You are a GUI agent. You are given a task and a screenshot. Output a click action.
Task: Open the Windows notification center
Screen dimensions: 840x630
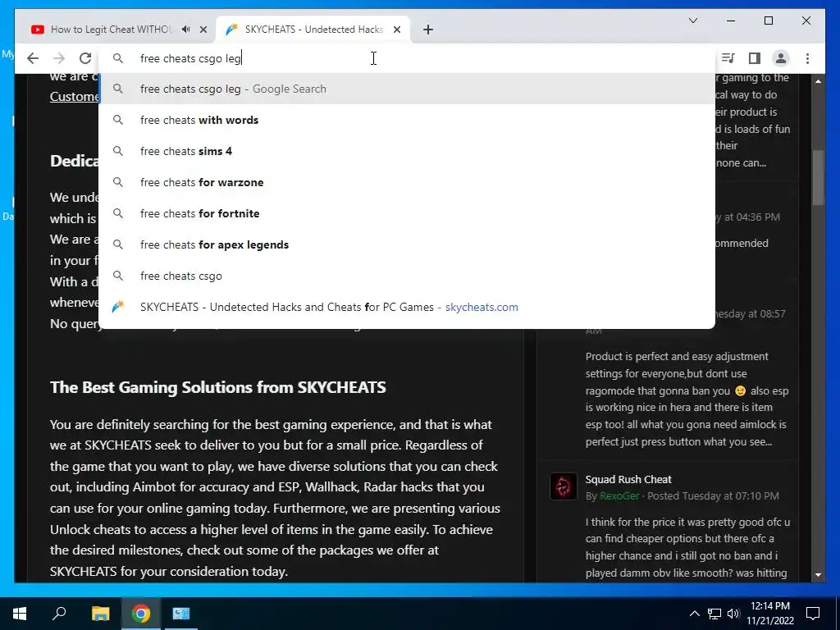click(x=813, y=614)
